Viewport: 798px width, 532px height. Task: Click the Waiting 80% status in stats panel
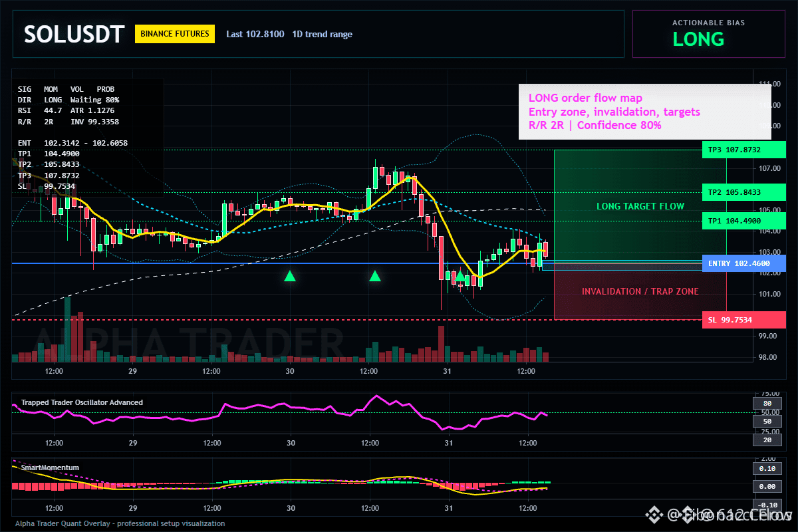click(x=94, y=100)
